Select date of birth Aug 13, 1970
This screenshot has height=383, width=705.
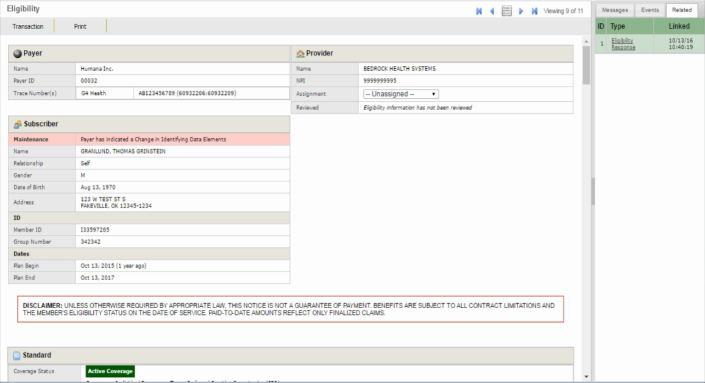pyautogui.click(x=98, y=187)
